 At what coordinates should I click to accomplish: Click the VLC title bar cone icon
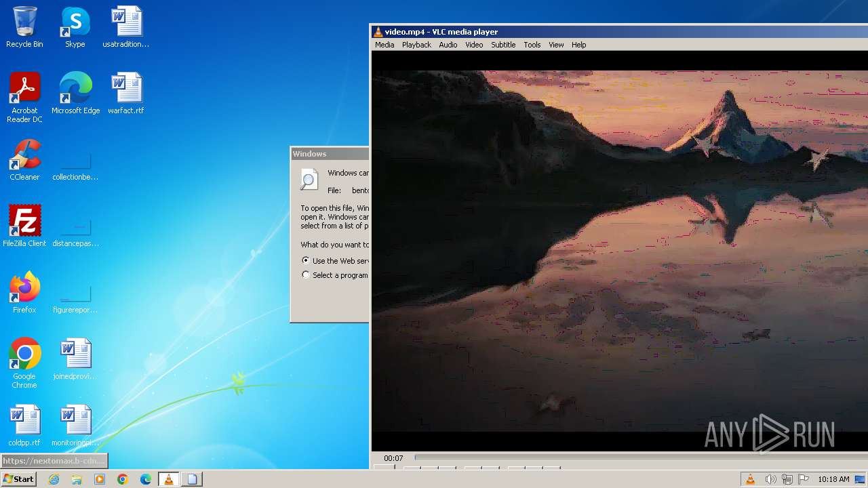click(x=378, y=32)
